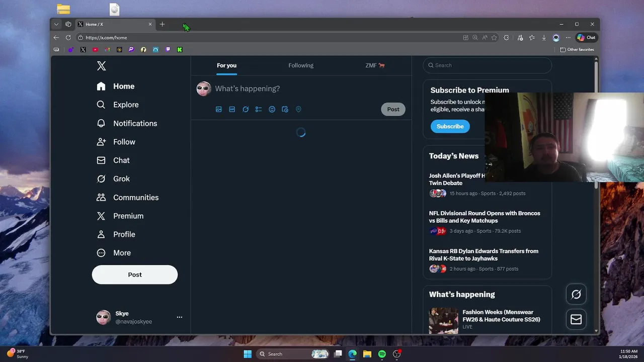Open the floating Messages envelope button
This screenshot has width=644, height=362.
[576, 319]
